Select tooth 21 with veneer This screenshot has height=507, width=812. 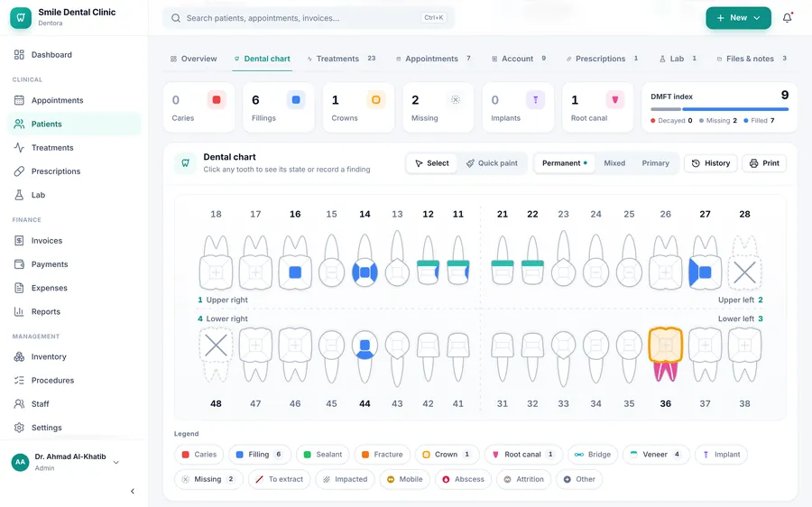[x=503, y=261]
